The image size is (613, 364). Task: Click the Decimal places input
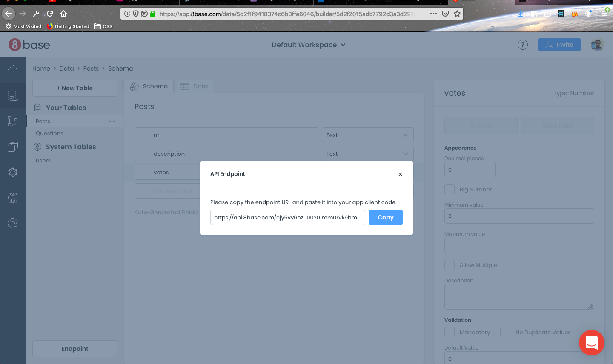point(470,170)
